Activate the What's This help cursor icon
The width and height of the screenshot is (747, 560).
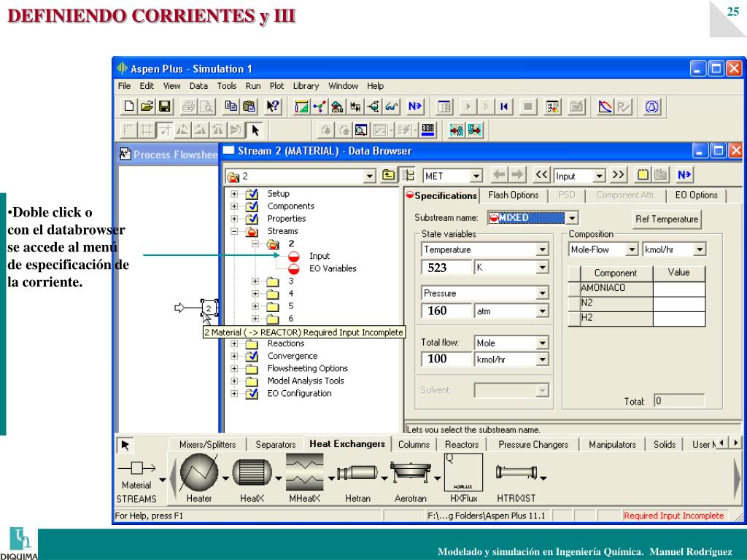pyautogui.click(x=273, y=106)
